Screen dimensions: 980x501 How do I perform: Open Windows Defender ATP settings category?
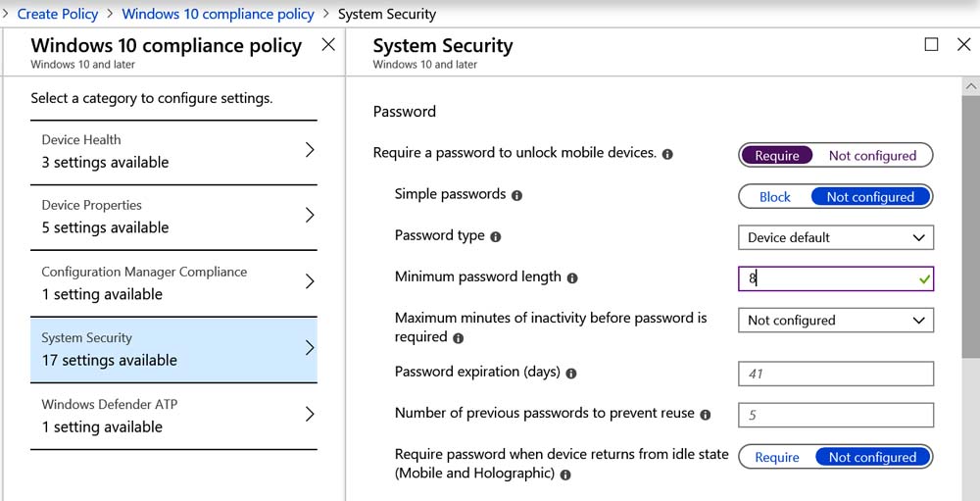(x=173, y=416)
